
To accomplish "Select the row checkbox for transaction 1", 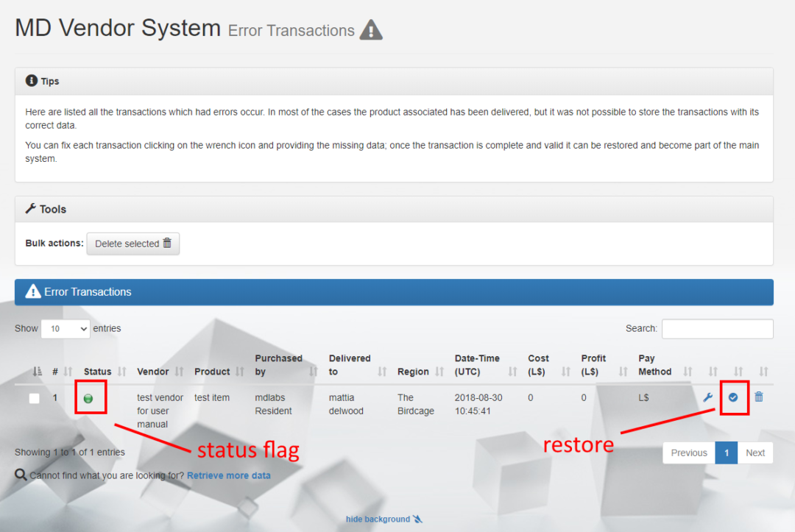I will 33,397.
